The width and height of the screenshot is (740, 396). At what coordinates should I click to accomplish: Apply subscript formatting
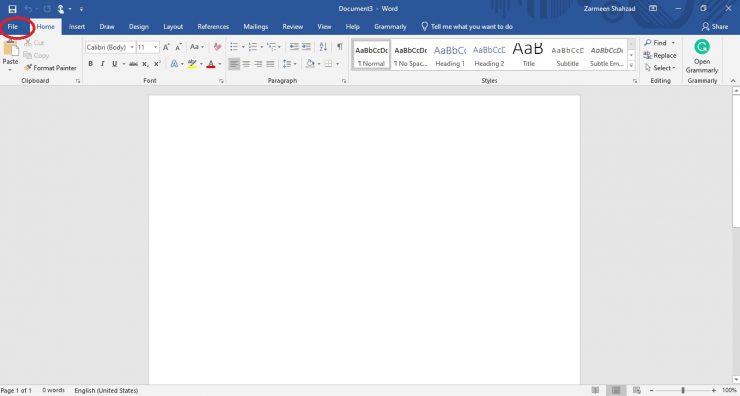point(145,64)
